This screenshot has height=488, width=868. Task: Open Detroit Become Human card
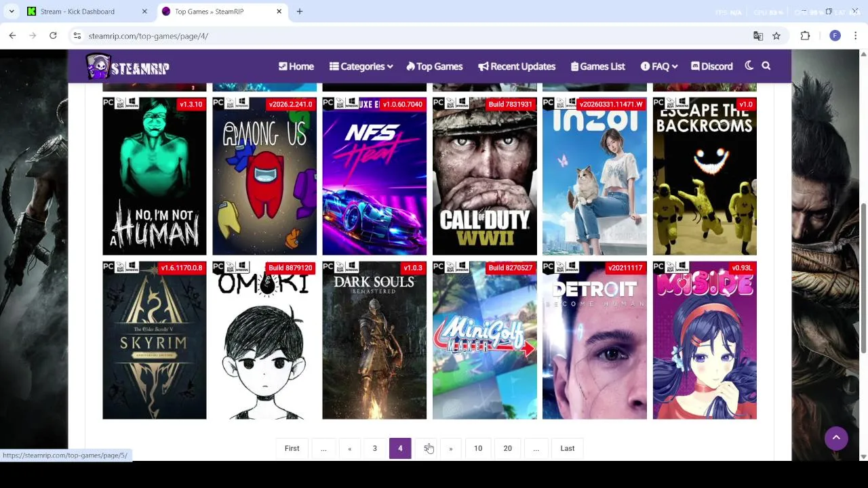595,340
